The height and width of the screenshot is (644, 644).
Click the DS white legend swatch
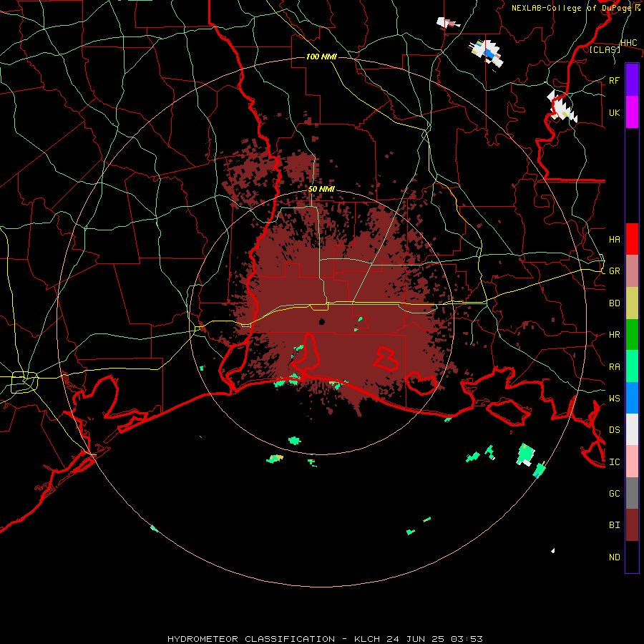[632, 429]
